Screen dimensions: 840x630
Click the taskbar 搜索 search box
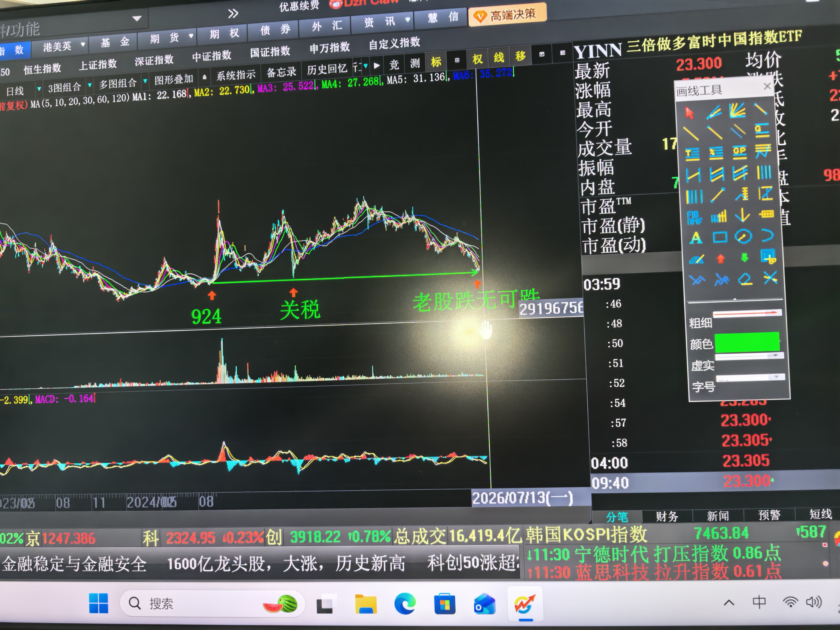[212, 603]
